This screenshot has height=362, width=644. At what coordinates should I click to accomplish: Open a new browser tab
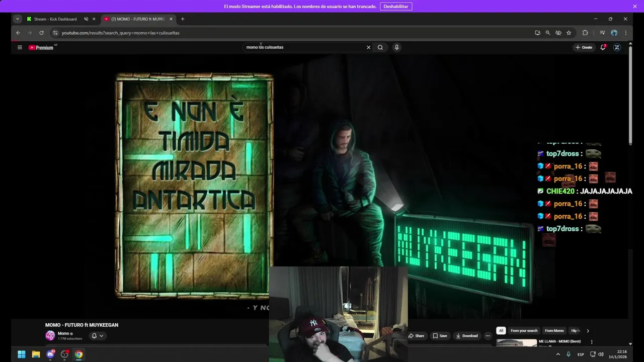point(183,19)
